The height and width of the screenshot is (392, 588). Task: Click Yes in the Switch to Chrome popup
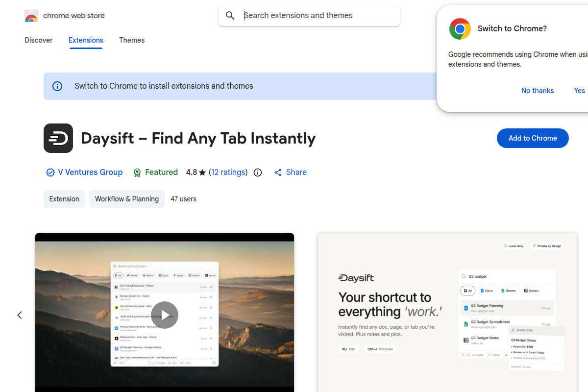tap(580, 91)
